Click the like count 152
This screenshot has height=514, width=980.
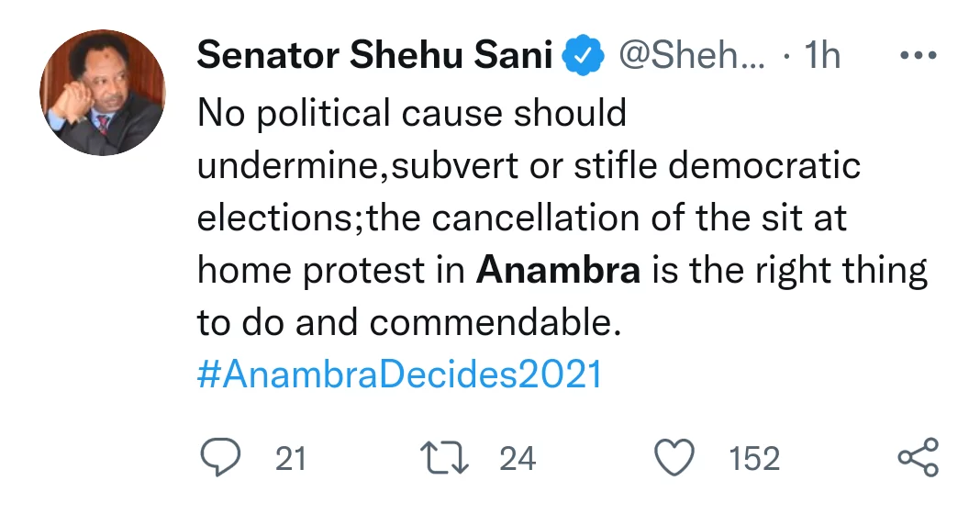click(x=754, y=457)
